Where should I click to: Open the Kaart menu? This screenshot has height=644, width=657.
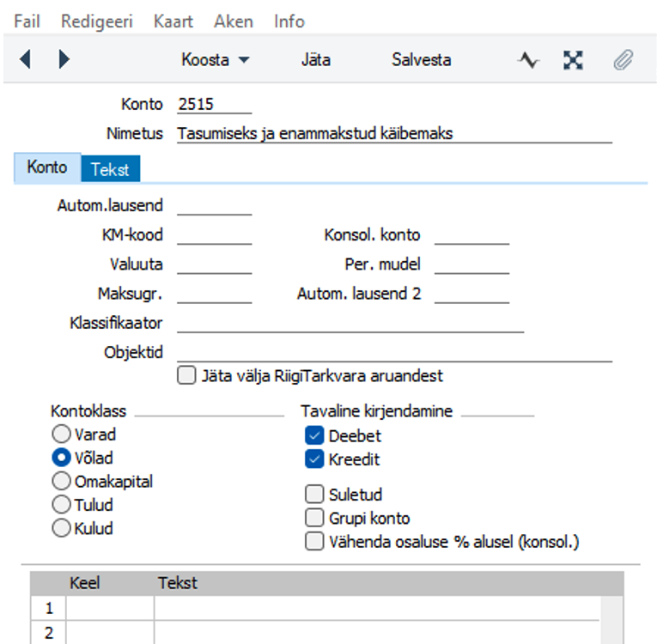click(173, 21)
